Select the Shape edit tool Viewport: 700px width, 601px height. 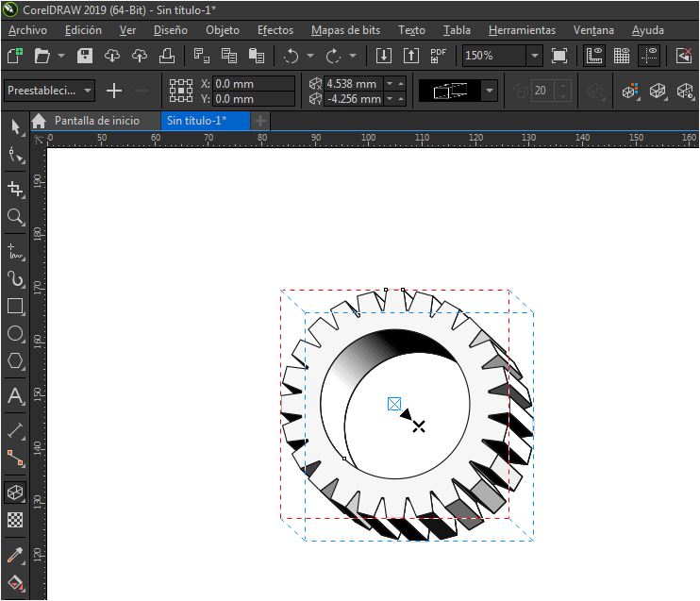point(16,156)
